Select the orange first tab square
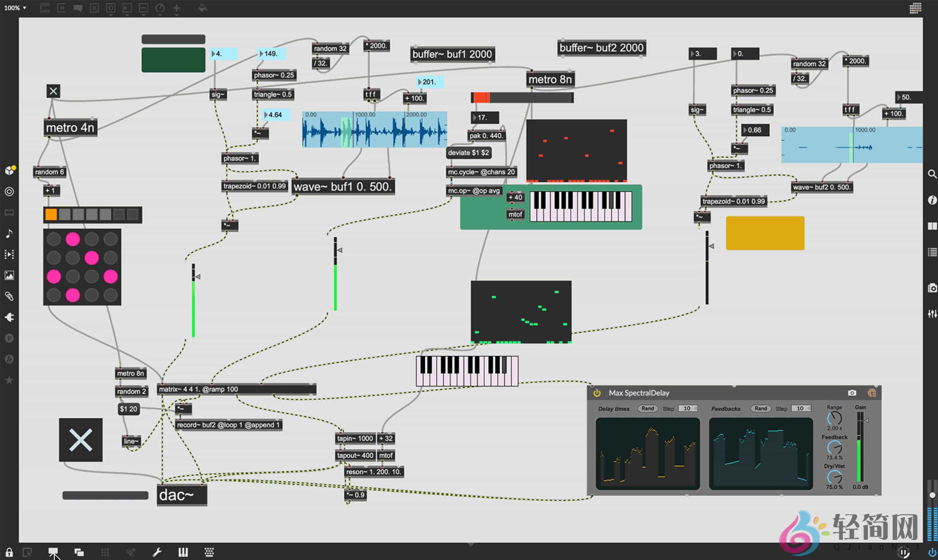 point(51,215)
